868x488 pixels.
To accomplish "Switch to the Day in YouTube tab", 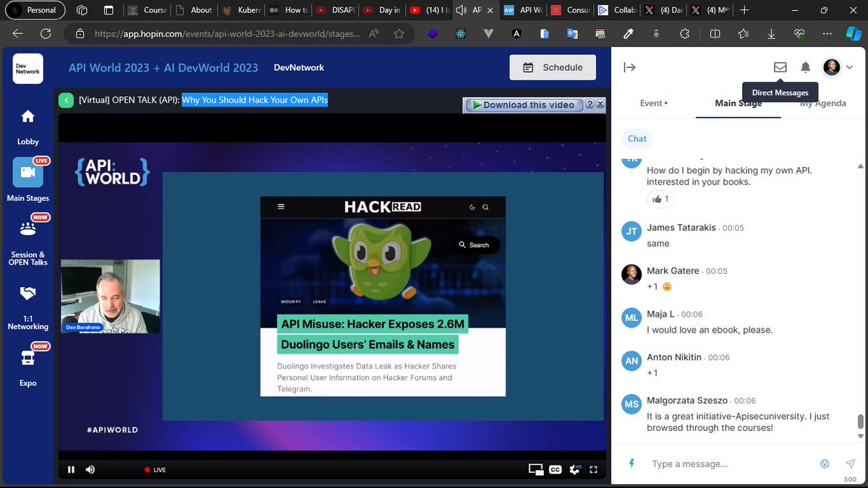I will tap(381, 10).
